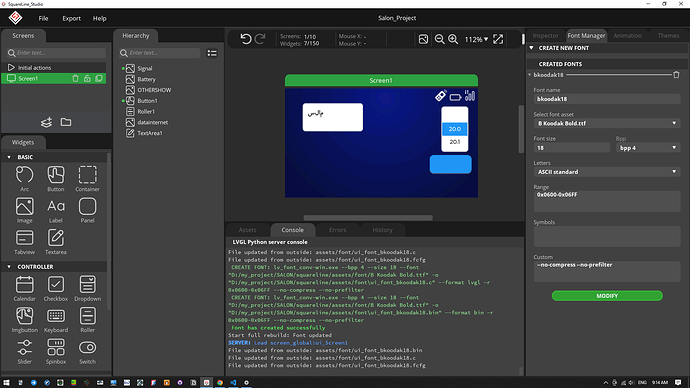Click the image background icon in toolbar
This screenshot has width=690, height=388.
point(423,39)
